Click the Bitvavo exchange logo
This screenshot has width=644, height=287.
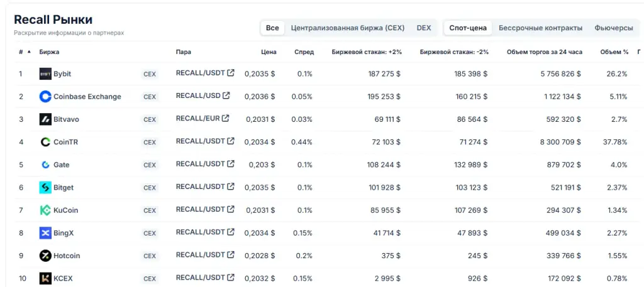(45, 120)
